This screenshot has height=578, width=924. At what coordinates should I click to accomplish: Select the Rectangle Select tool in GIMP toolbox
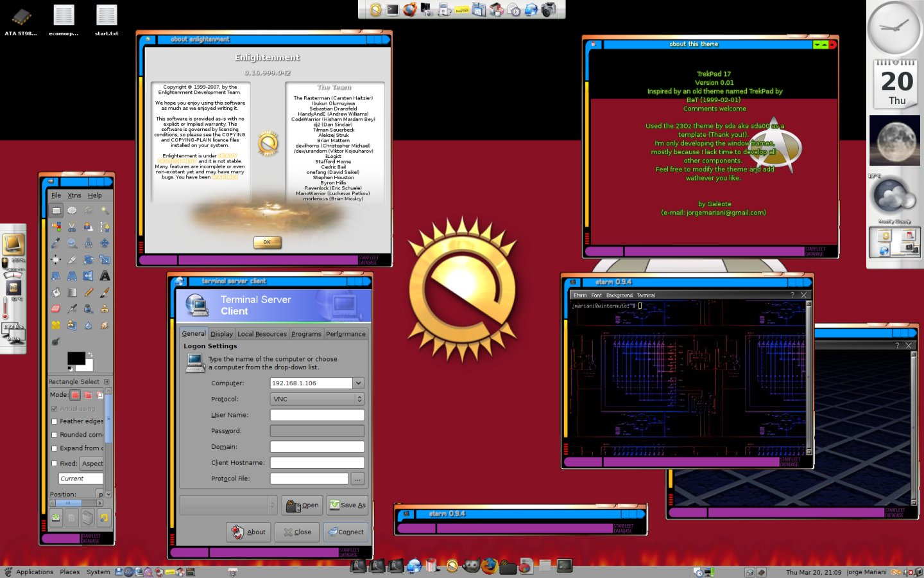[56, 210]
